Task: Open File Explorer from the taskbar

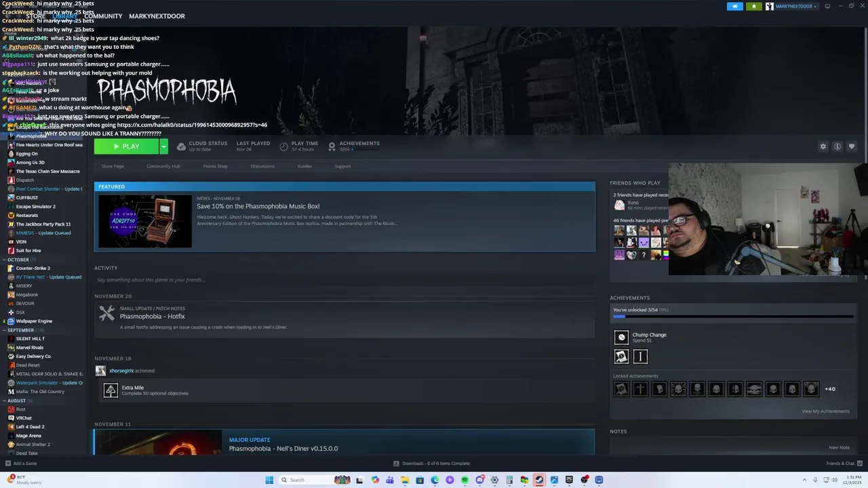Action: point(405,480)
